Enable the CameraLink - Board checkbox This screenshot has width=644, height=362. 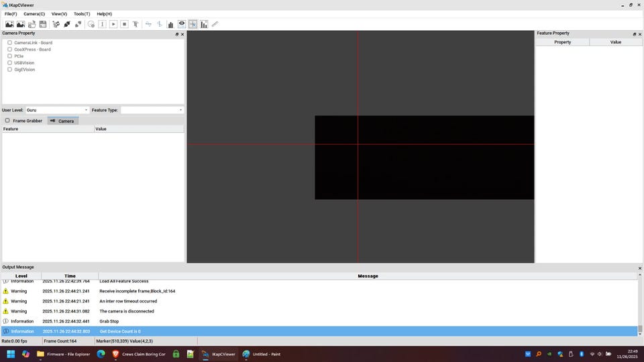tap(9, 43)
